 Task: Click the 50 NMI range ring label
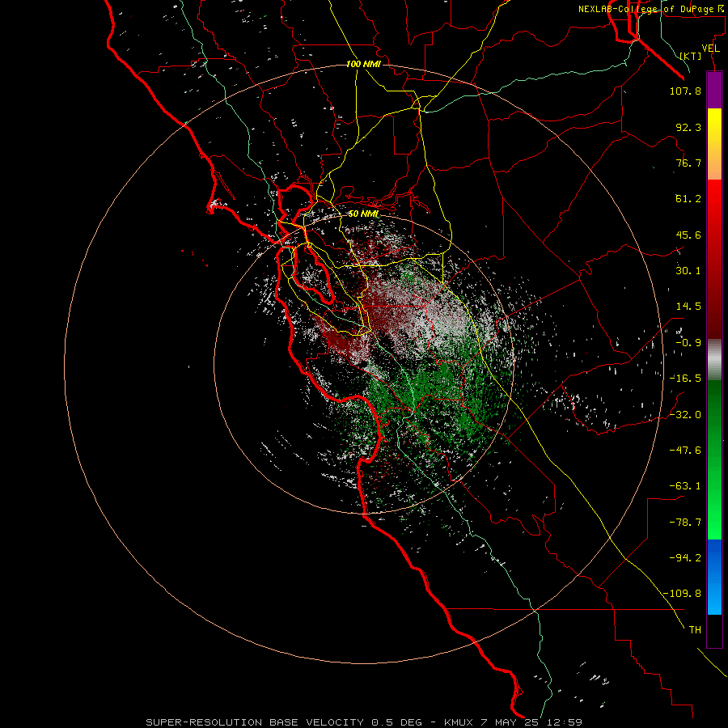[x=363, y=214]
